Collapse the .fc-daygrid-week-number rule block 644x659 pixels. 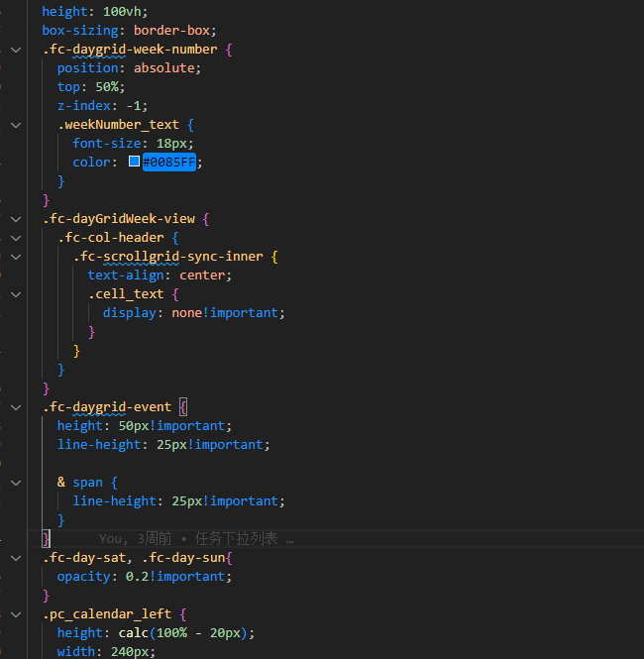pyautogui.click(x=16, y=50)
